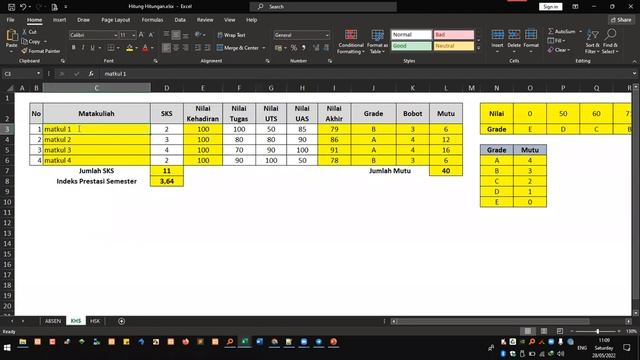Viewport: 640px width, 360px height.
Task: Decrease cell indent
Action: point(198,48)
